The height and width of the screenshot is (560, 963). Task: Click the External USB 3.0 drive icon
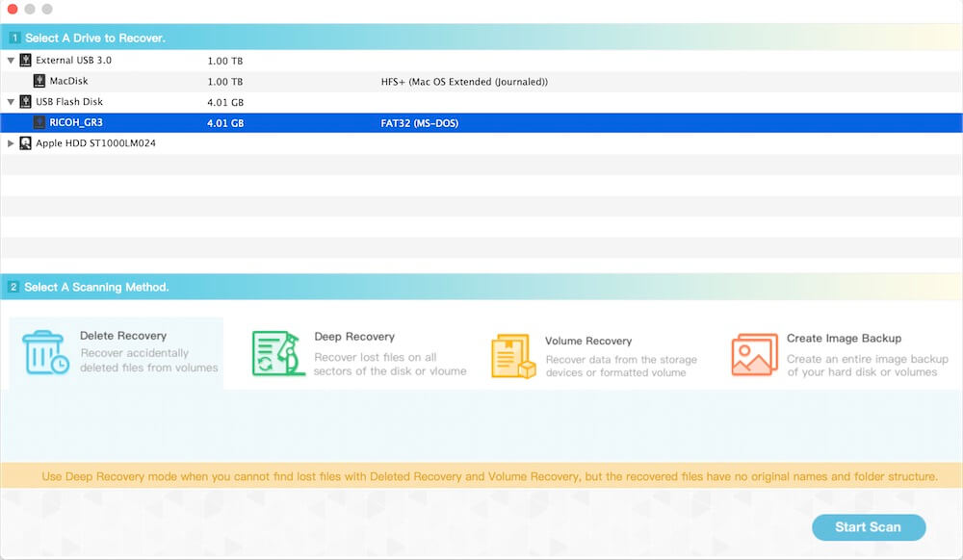25,60
